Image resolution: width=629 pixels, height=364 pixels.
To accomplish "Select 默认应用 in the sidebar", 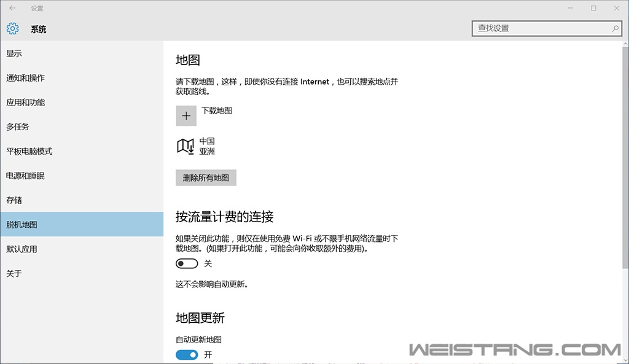I will pyautogui.click(x=21, y=249).
